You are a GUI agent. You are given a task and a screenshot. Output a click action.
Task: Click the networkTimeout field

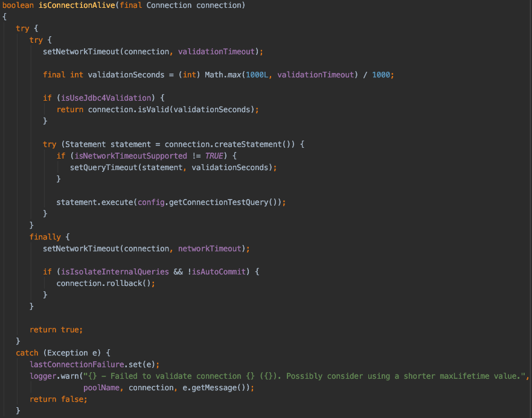[210, 249]
